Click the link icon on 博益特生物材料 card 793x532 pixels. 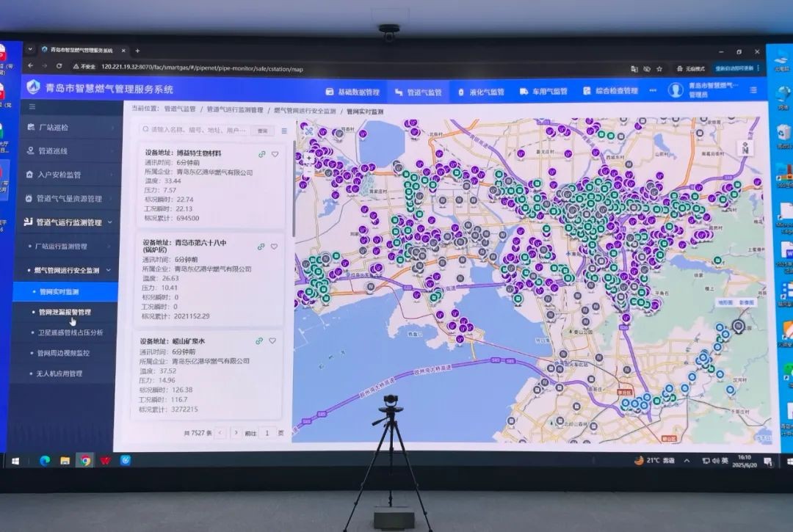(261, 154)
